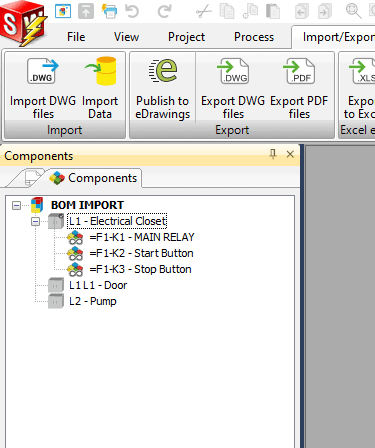Click the BOM IMPORT project cube icon
The height and width of the screenshot is (448, 375).
(x=37, y=205)
